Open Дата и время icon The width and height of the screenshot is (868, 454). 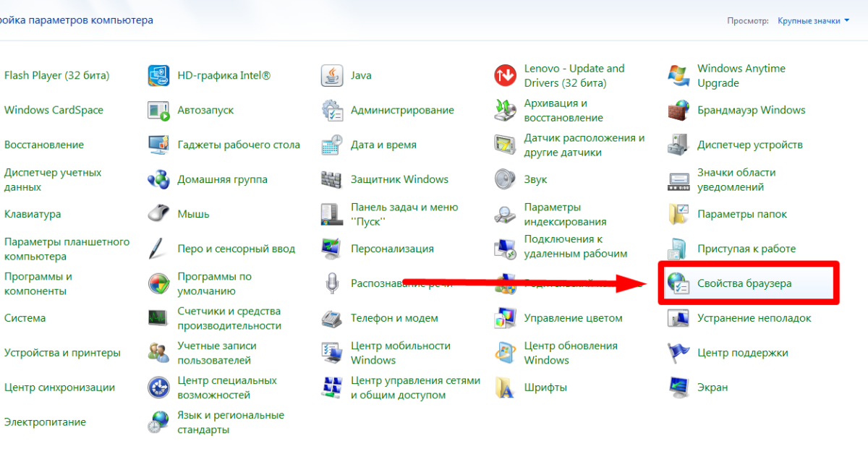(332, 145)
